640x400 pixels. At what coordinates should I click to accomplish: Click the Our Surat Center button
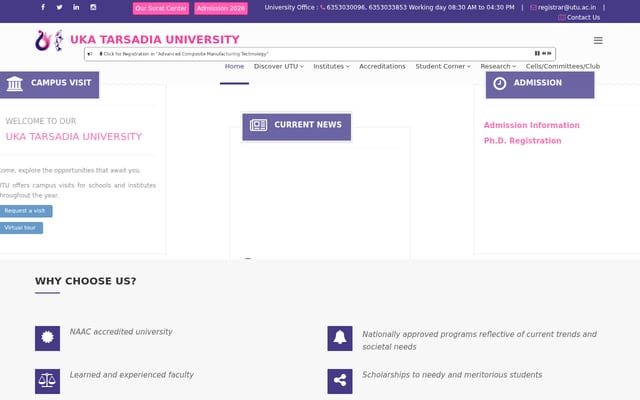point(161,8)
